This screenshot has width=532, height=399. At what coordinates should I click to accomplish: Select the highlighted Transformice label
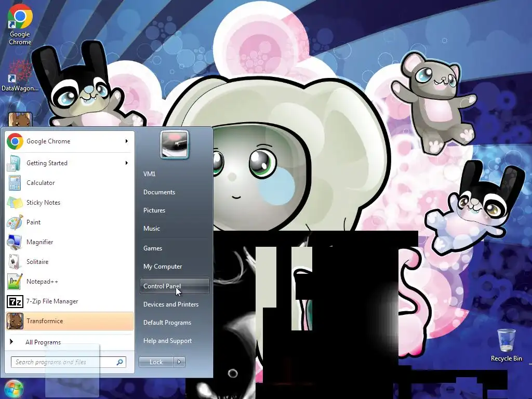[x=45, y=321]
